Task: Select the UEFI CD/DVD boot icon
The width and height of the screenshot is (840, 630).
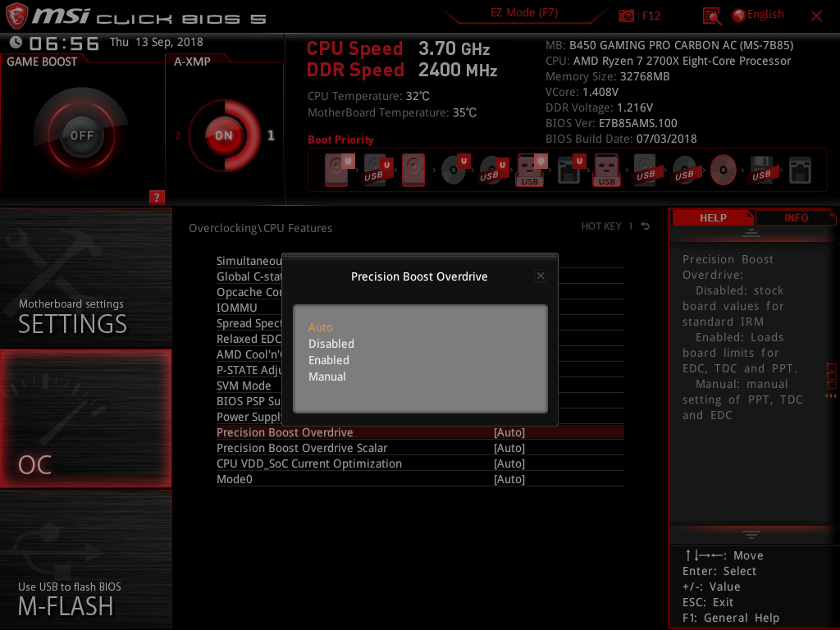Action: tap(454, 171)
